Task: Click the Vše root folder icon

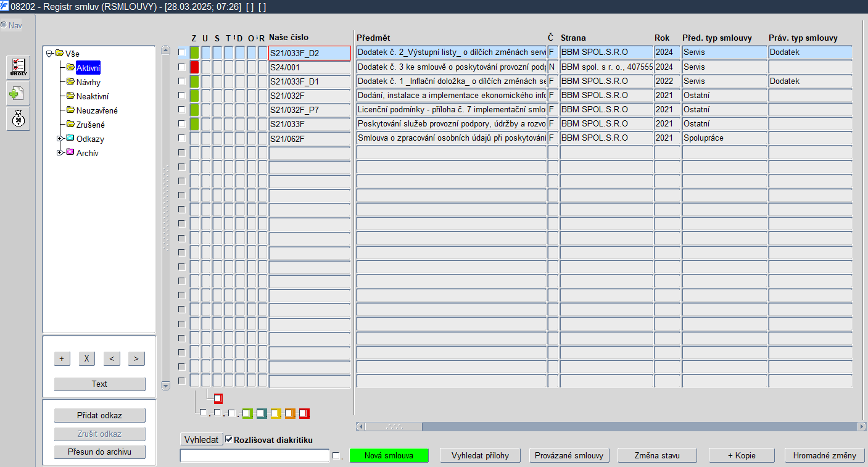Action: pyautogui.click(x=59, y=53)
